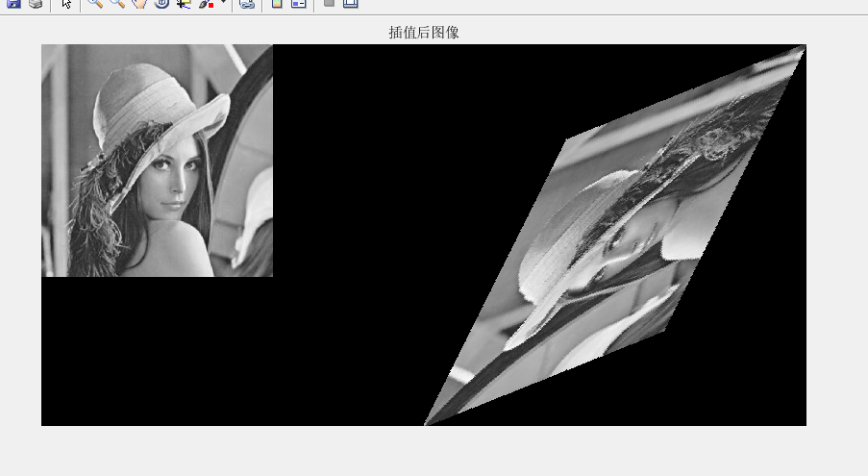Click the Print Figure toolbar icon
This screenshot has width=868, height=476.
coord(36,3)
